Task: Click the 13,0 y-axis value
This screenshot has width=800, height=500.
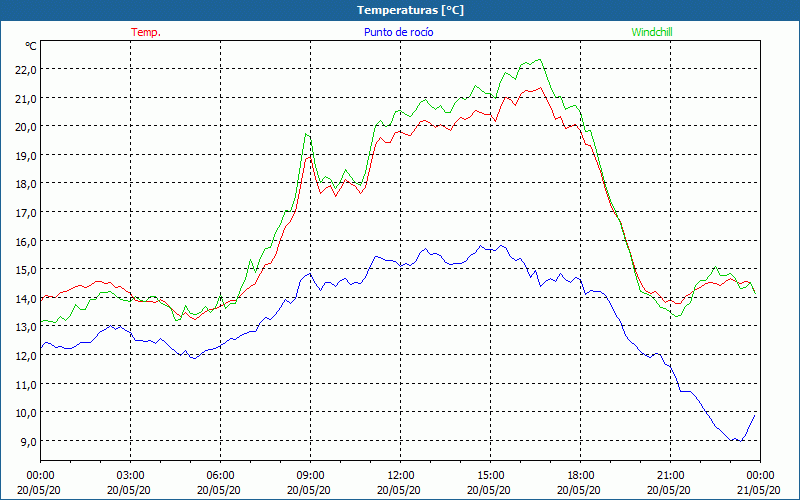Action: click(26, 327)
